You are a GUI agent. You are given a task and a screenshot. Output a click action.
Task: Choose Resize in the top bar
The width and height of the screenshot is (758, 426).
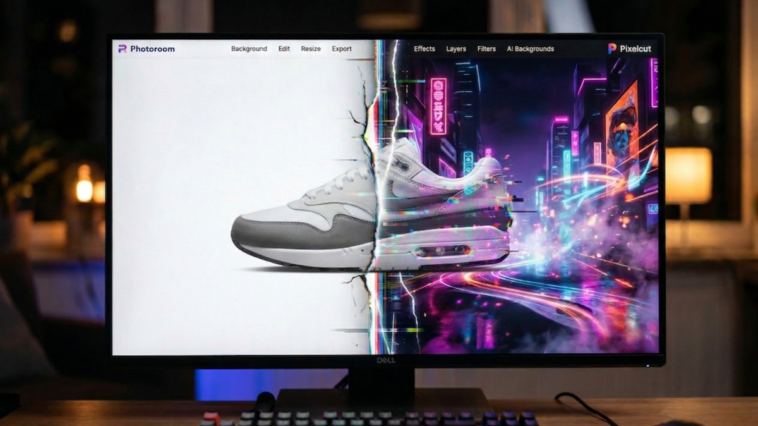[x=311, y=48]
